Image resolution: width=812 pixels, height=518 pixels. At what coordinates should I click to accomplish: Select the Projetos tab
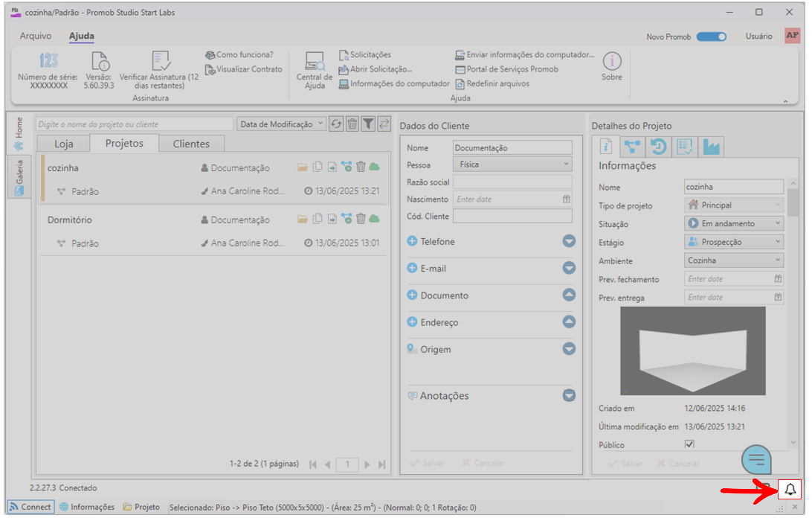pos(124,144)
